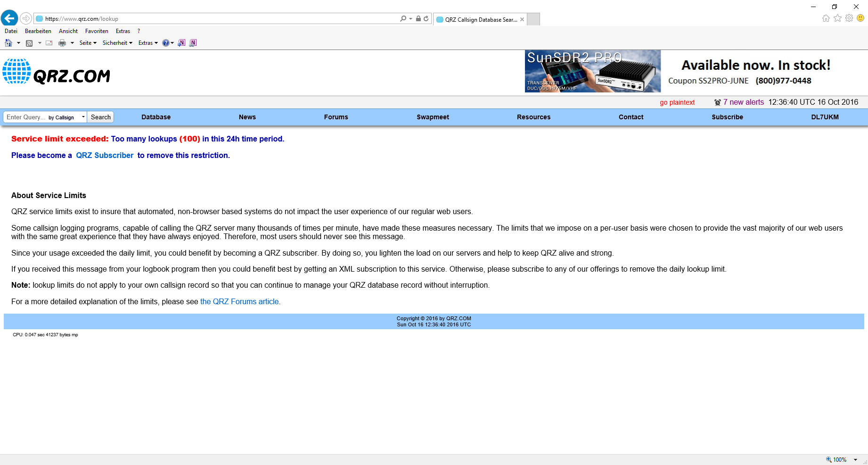Click the command bar home page icon
The image size is (868, 465).
(8, 43)
